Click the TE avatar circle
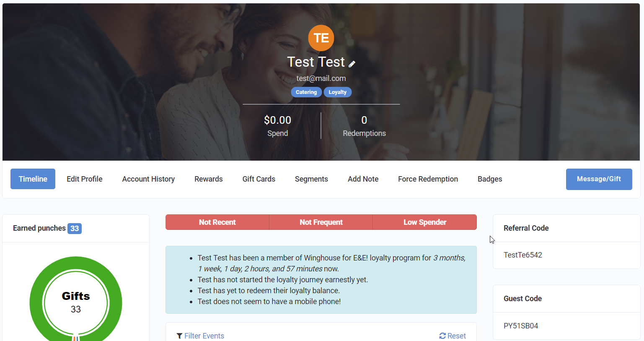 click(x=321, y=38)
